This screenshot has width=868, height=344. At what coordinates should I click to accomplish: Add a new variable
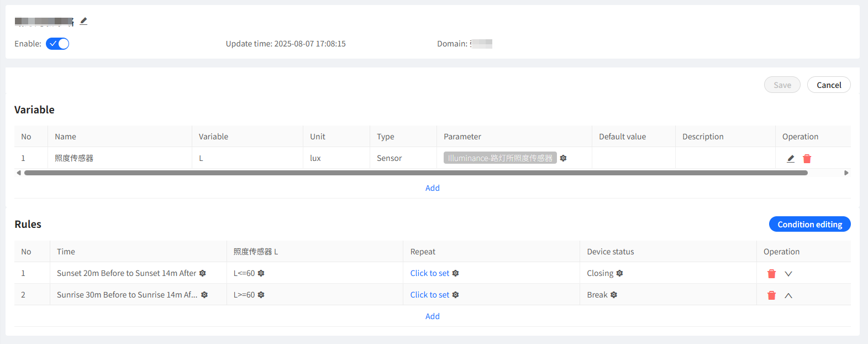433,188
